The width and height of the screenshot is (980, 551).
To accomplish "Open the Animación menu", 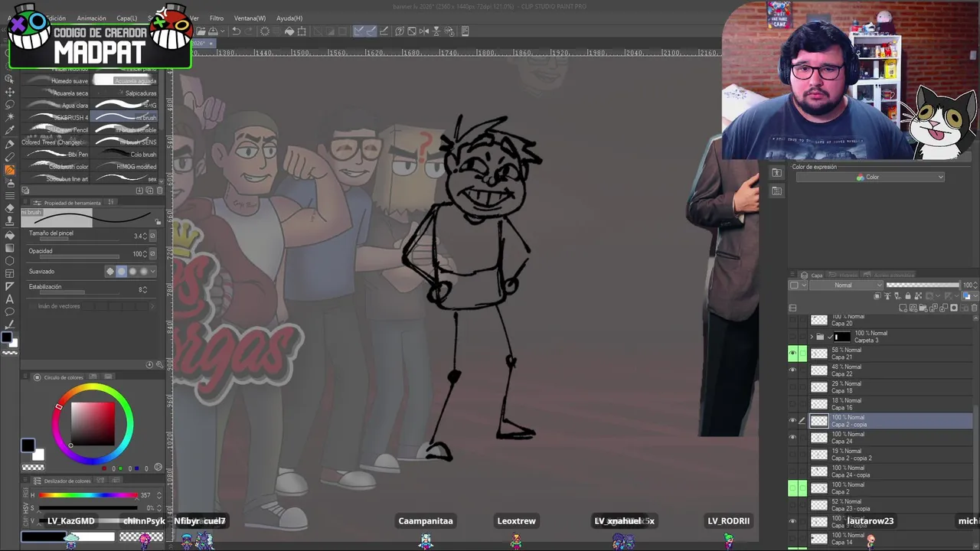I will [91, 18].
